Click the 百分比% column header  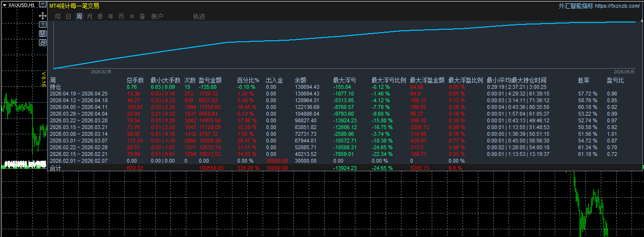click(x=248, y=80)
